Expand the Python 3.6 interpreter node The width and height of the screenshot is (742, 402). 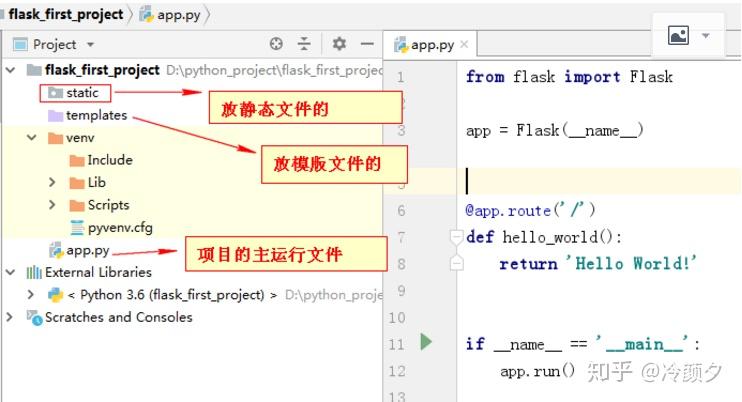31,295
